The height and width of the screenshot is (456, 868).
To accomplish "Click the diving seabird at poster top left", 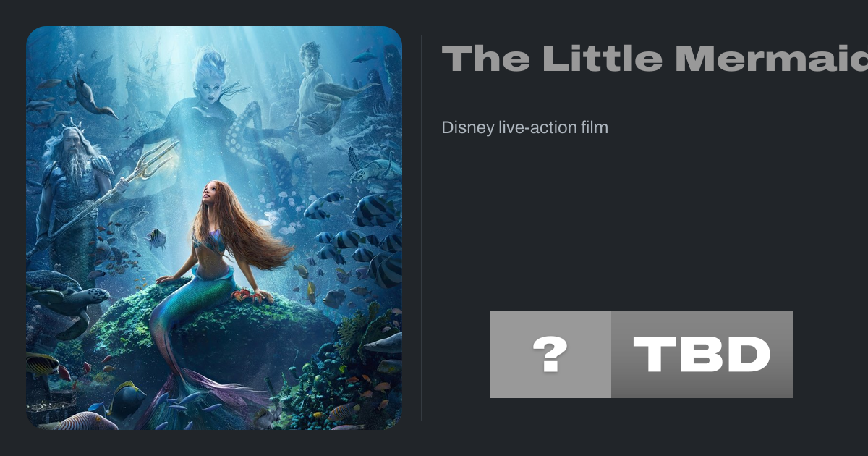I will coord(90,94).
